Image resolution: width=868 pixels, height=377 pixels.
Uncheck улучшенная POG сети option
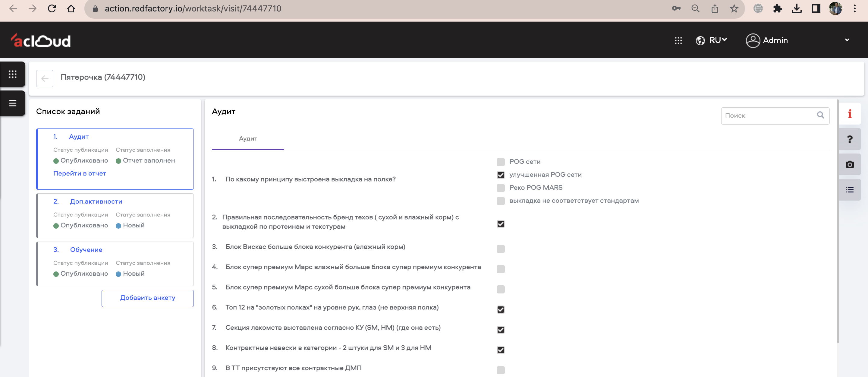tap(500, 175)
